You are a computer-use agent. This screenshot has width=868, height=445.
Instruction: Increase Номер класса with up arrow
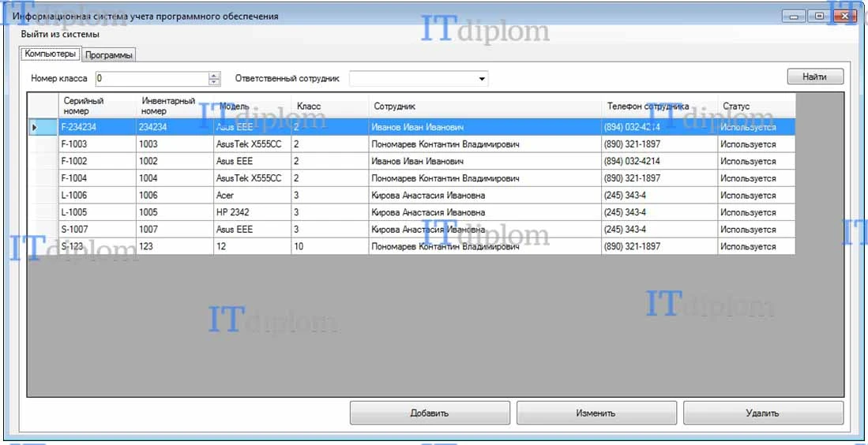[x=214, y=75]
